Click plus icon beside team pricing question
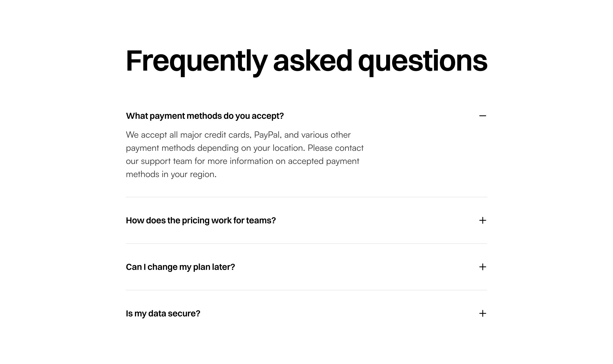Screen dimensions: 613x364 point(483,220)
